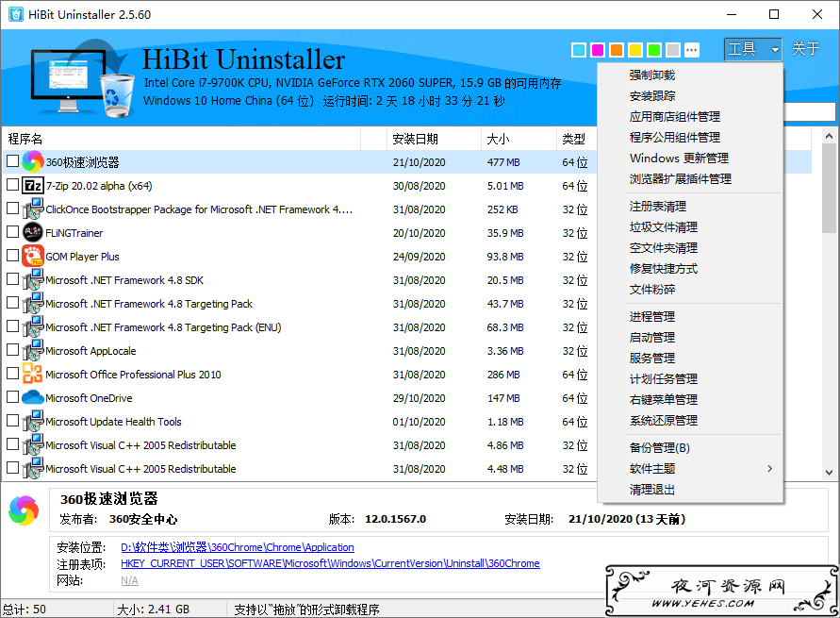Click the Microsoft Office Professional Plus 2010 icon
This screenshot has width=840, height=618.
pos(33,375)
